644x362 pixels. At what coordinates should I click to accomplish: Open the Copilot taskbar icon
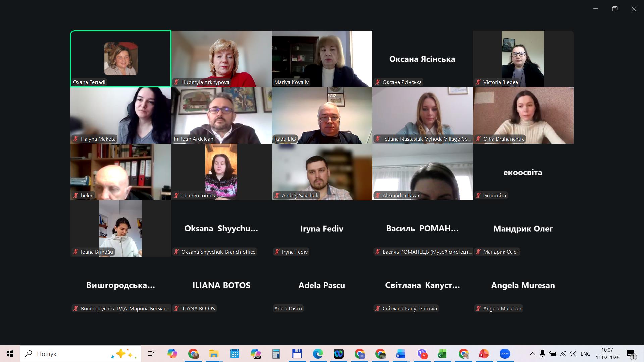172,354
